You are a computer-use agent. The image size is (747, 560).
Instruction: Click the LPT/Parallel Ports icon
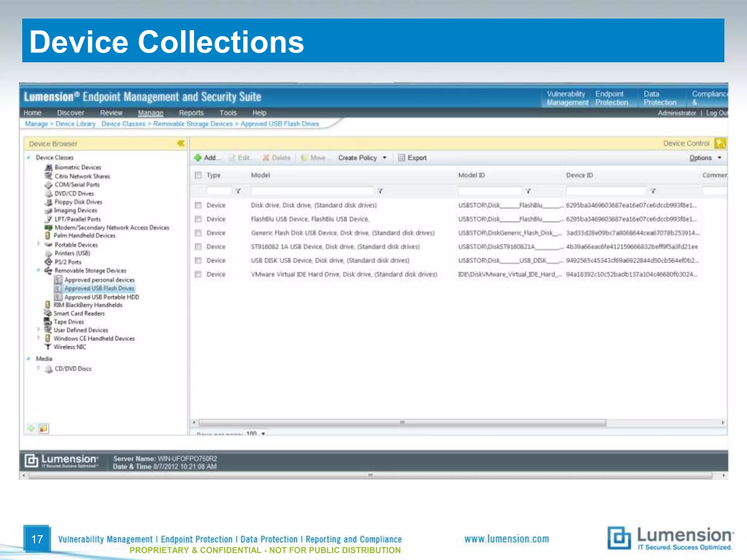[49, 219]
